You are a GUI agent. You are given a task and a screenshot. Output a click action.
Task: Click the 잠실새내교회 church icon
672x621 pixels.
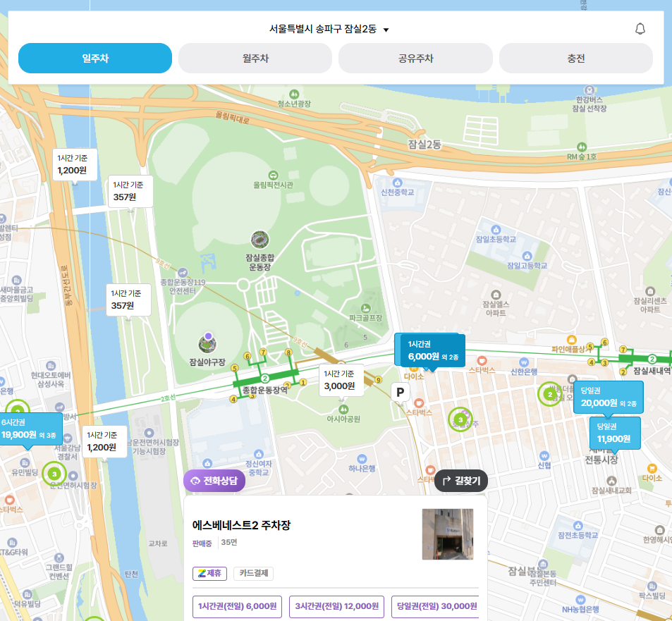(611, 481)
